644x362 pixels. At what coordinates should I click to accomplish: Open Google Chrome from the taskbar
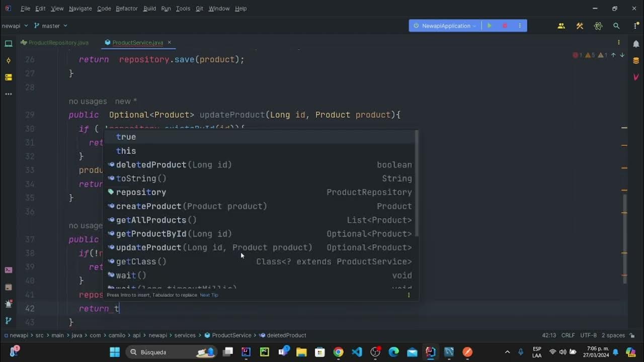pyautogui.click(x=338, y=352)
